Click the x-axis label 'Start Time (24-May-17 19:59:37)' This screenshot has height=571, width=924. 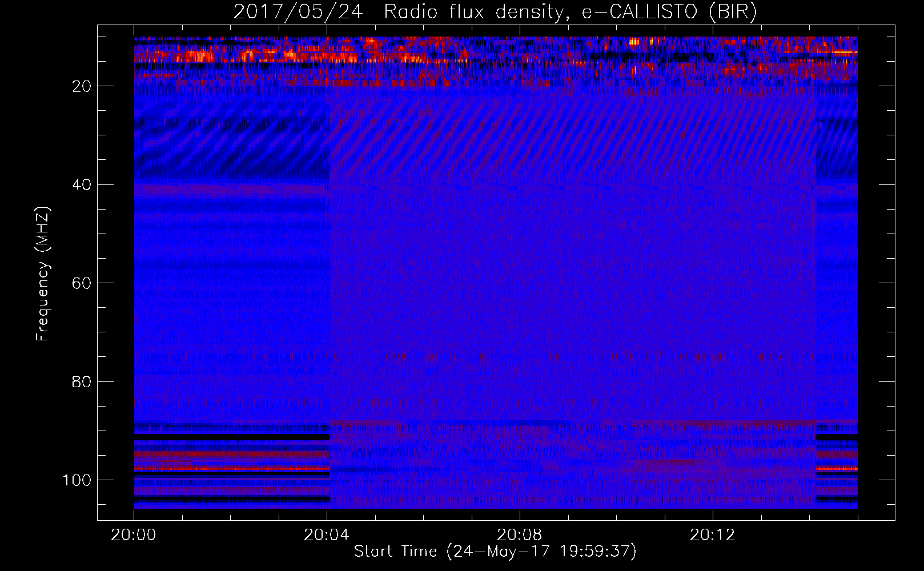tap(495, 552)
